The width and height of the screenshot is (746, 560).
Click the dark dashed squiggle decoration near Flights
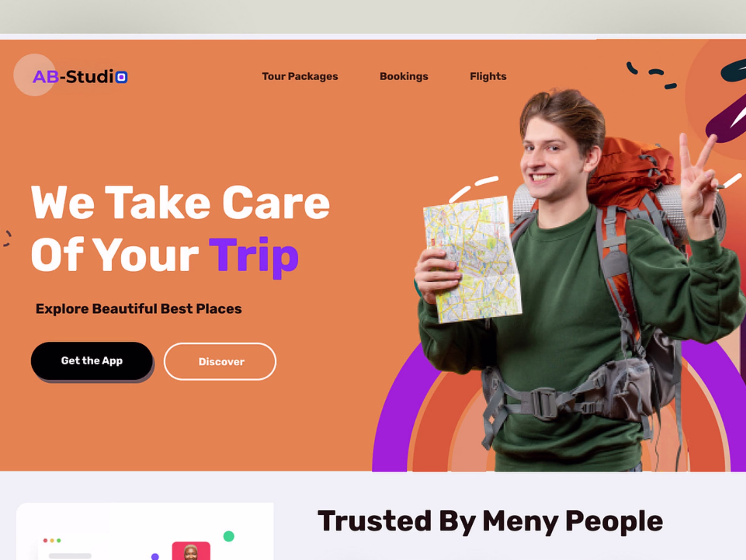click(652, 75)
